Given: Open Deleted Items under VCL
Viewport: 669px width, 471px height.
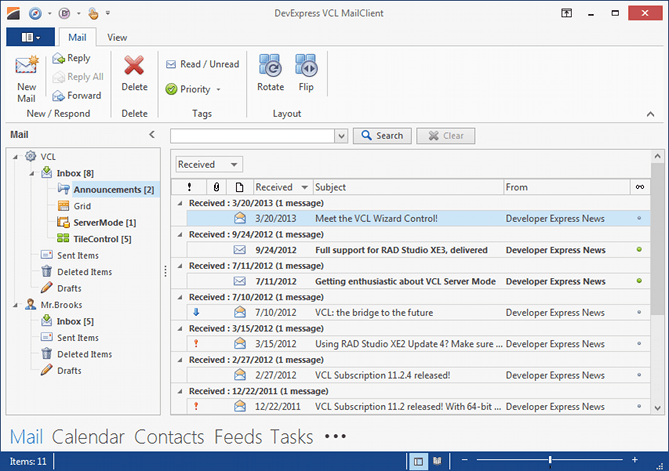Looking at the screenshot, I should [84, 272].
